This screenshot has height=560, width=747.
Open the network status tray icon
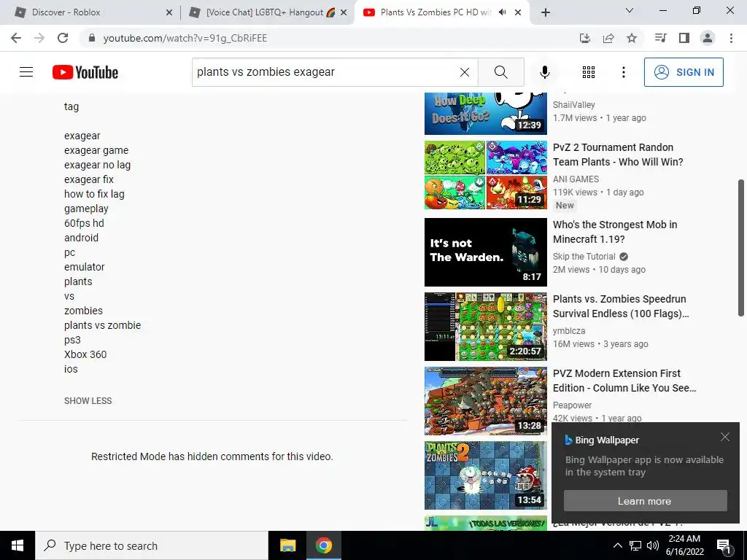(635, 545)
